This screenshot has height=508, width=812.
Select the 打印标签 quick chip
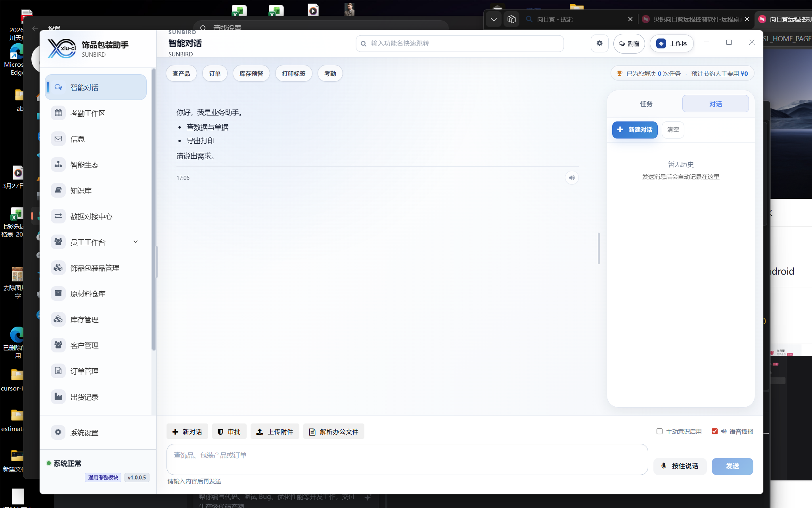(x=294, y=73)
